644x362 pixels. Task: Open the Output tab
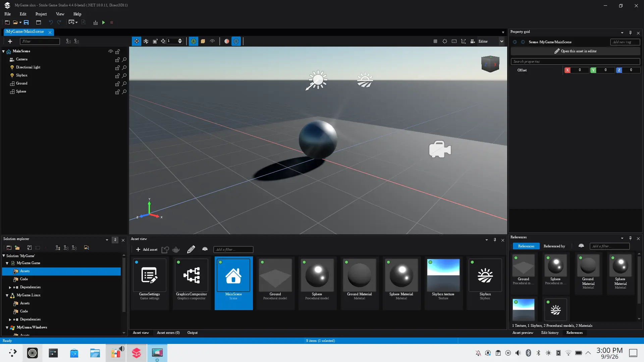[x=192, y=333]
